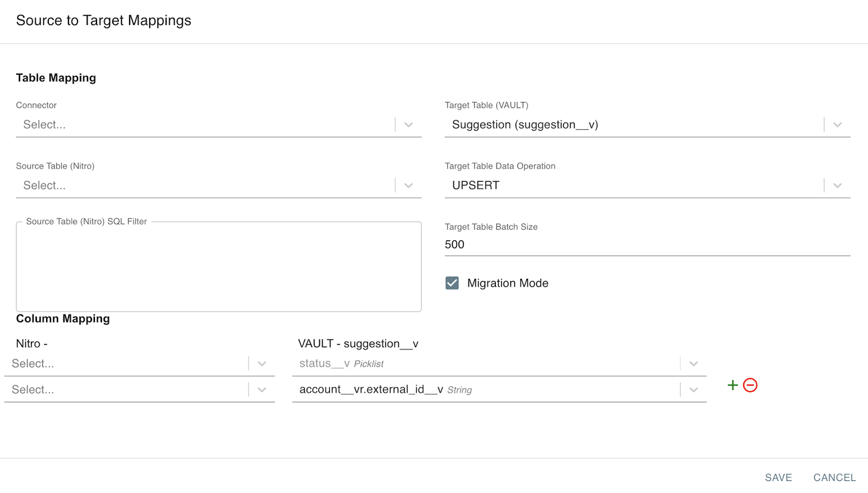
Task: Click the red minus remove row icon
Action: click(750, 385)
